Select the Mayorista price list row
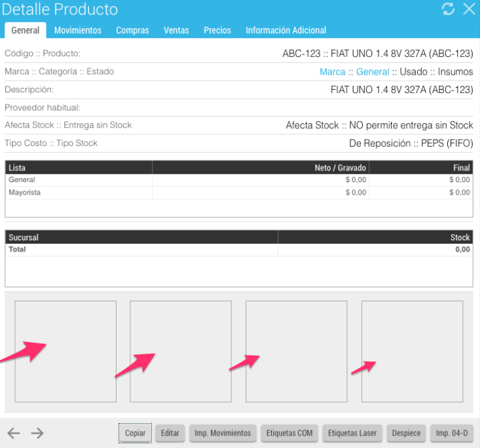The width and height of the screenshot is (480, 448). [x=239, y=193]
